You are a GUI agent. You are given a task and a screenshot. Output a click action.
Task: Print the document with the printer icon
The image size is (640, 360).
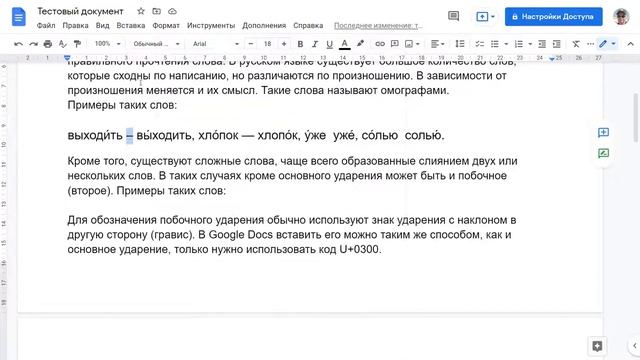click(48, 44)
